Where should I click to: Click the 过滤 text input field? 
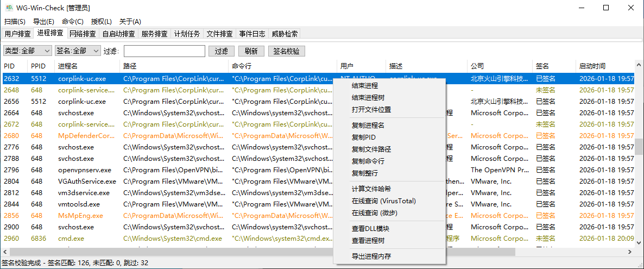pos(164,51)
